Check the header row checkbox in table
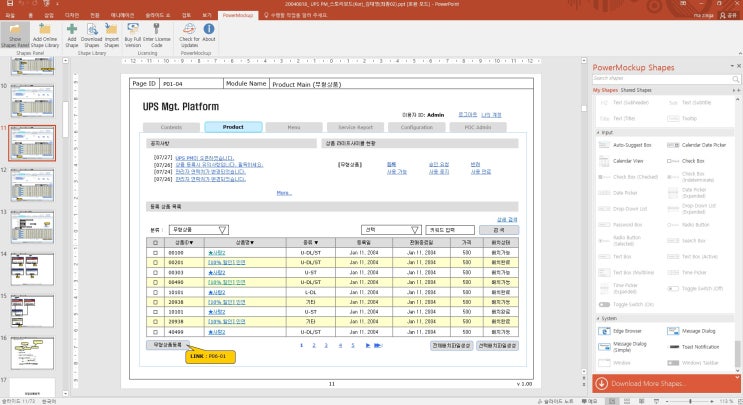Image resolution: width=743 pixels, height=405 pixels. [x=155, y=243]
